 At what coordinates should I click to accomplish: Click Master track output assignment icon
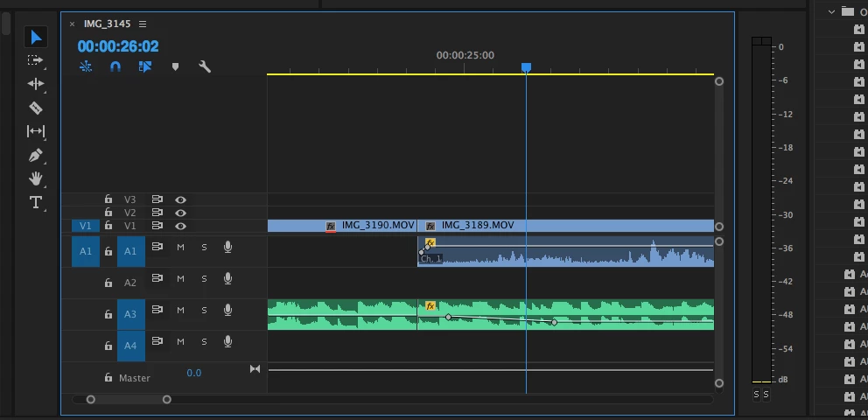point(255,369)
